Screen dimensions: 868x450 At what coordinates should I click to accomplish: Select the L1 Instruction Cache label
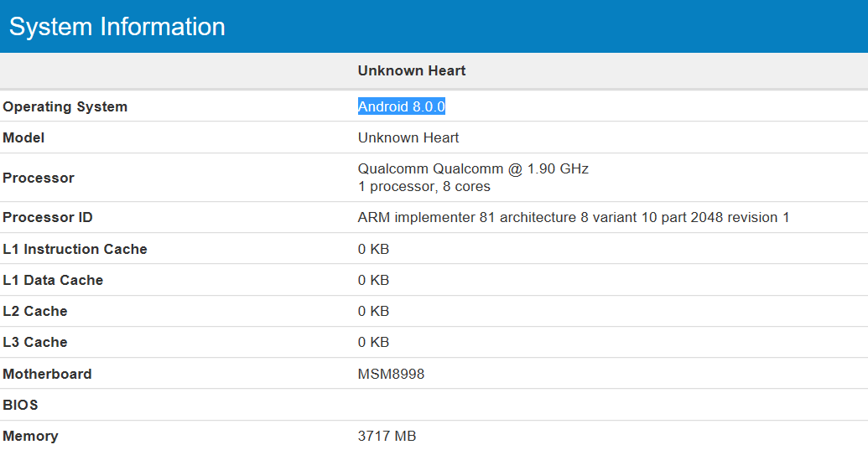click(75, 249)
